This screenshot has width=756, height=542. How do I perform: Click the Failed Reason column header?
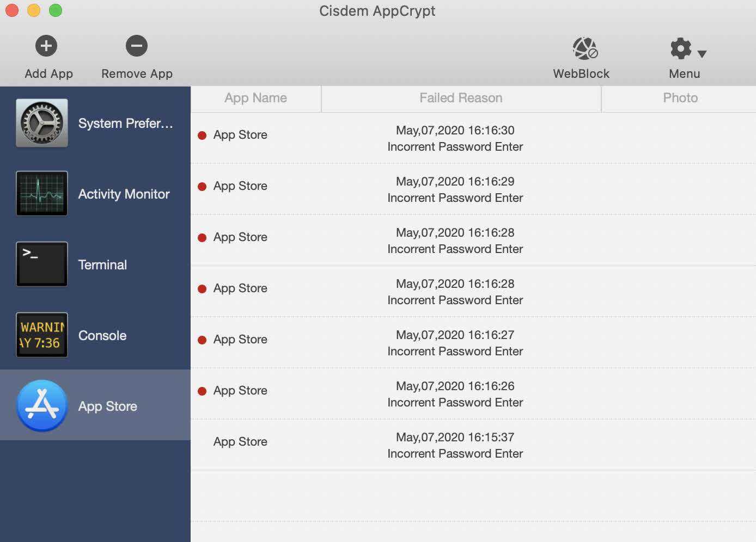pos(461,98)
